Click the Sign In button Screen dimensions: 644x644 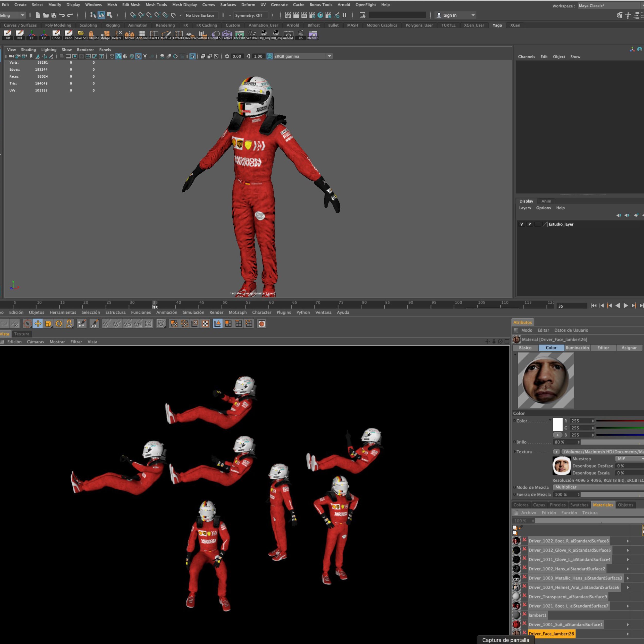pos(450,15)
